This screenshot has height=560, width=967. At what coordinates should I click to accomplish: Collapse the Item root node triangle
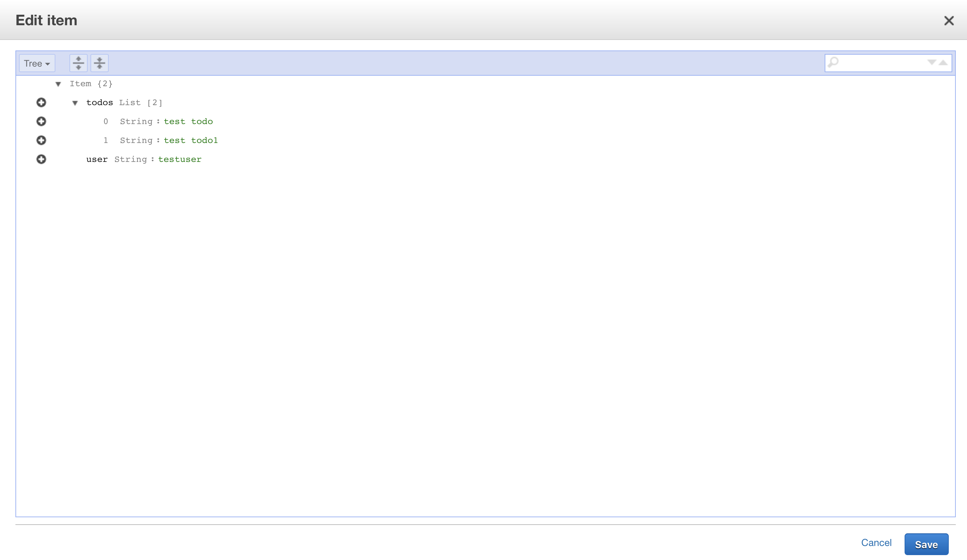click(58, 84)
